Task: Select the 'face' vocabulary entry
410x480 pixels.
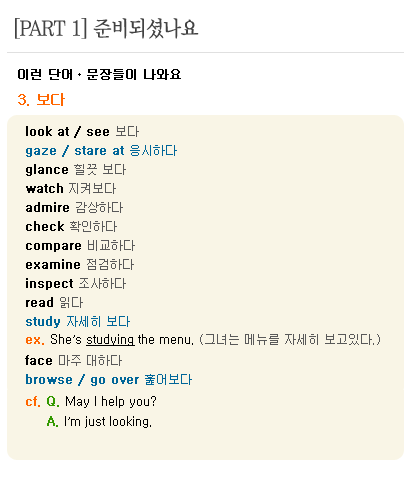Action: [74, 360]
